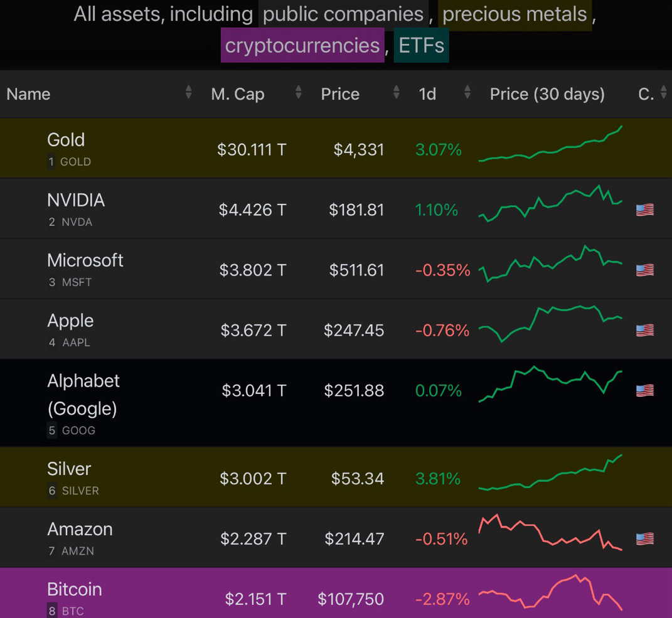Image resolution: width=672 pixels, height=618 pixels.
Task: Click the US flag in Amazon row
Action: click(644, 538)
